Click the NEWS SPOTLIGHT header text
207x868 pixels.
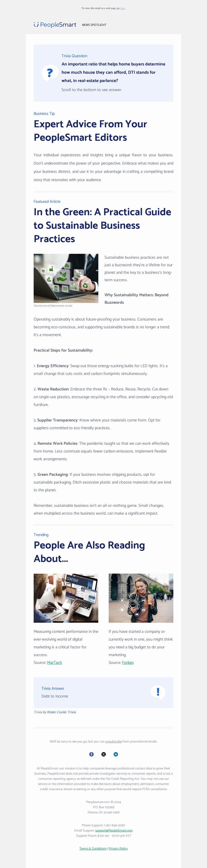(x=94, y=25)
